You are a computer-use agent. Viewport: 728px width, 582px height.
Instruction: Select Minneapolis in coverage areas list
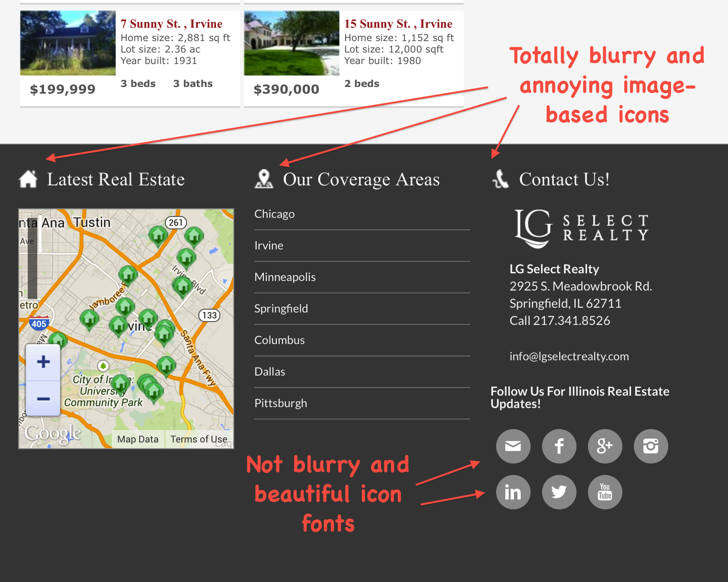(285, 277)
